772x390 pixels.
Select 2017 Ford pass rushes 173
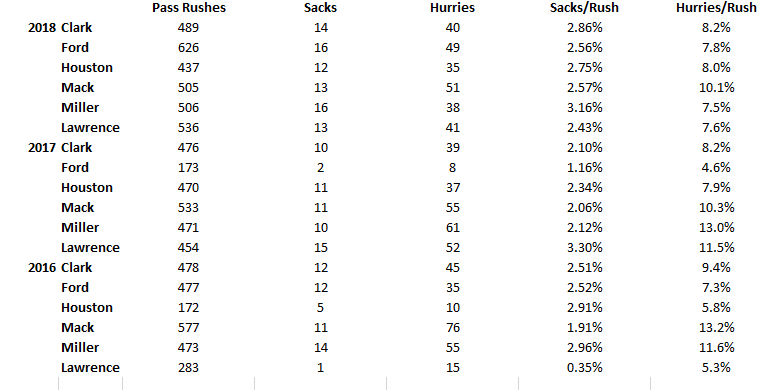coord(189,168)
